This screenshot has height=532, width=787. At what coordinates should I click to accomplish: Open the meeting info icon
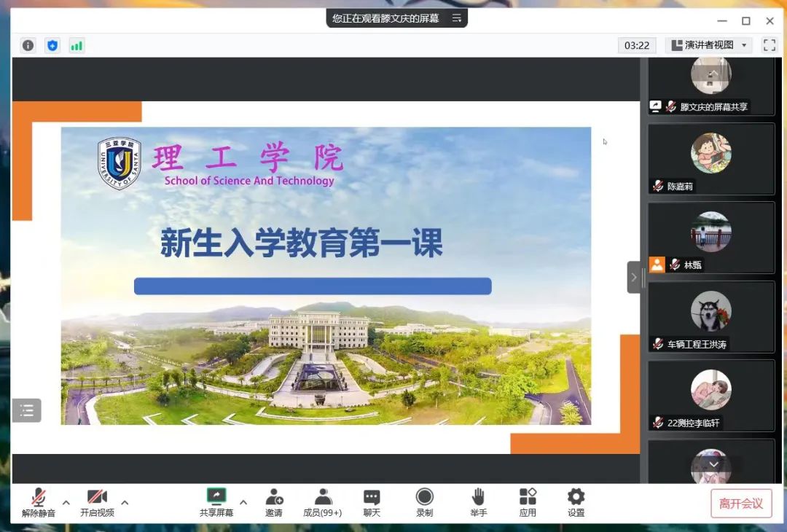click(28, 46)
